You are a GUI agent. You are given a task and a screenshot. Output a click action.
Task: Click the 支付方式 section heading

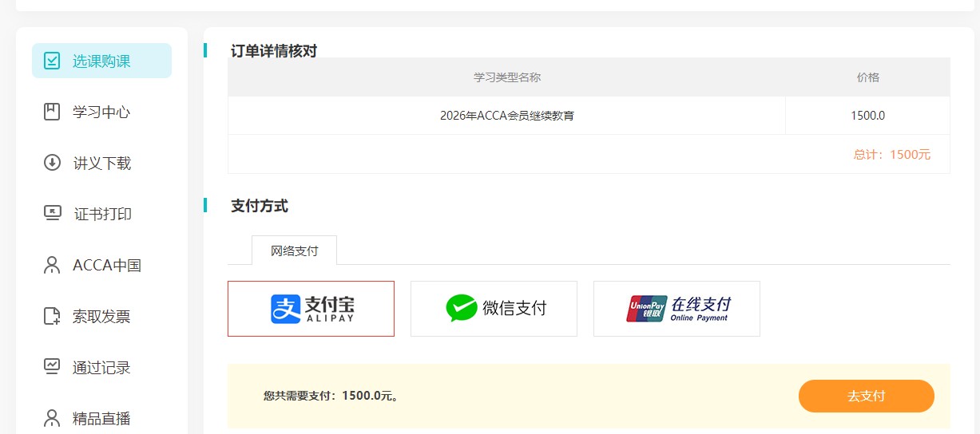tap(260, 206)
